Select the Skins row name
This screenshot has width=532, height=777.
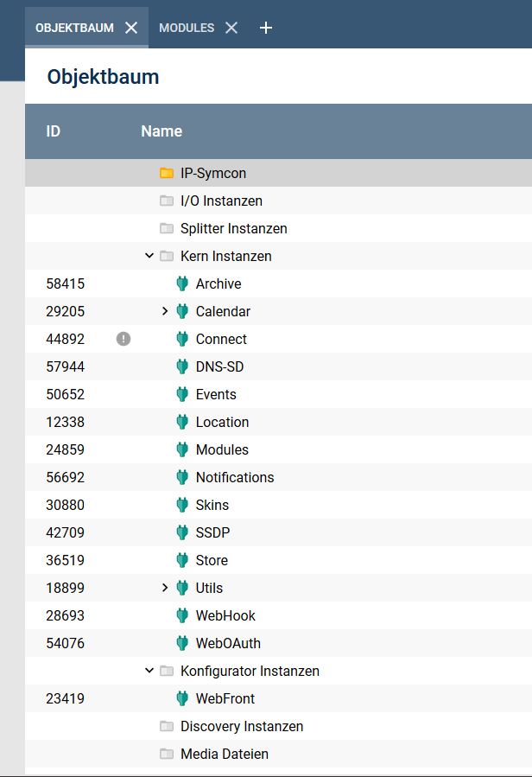pyautogui.click(x=212, y=505)
